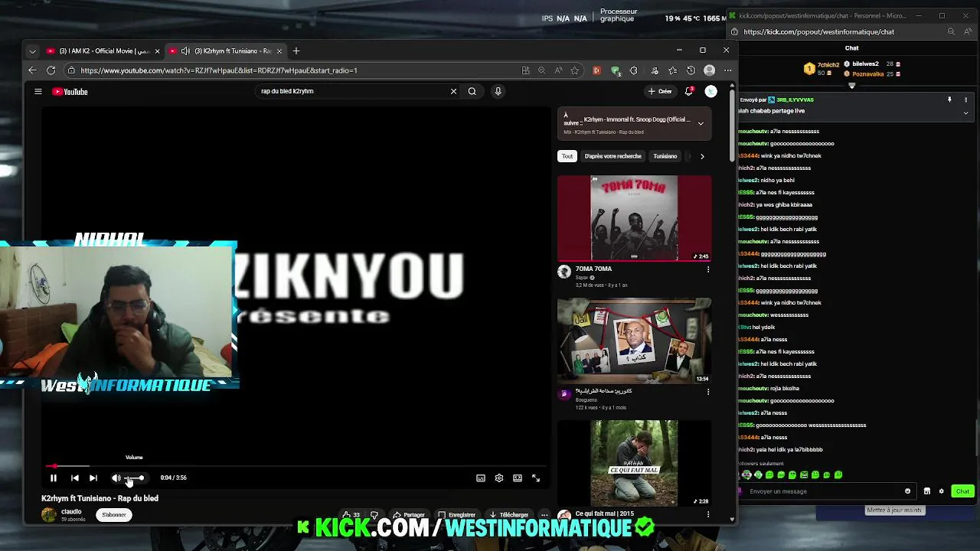Image resolution: width=980 pixels, height=551 pixels.
Task: Go to the previous video in the player
Action: (x=75, y=478)
